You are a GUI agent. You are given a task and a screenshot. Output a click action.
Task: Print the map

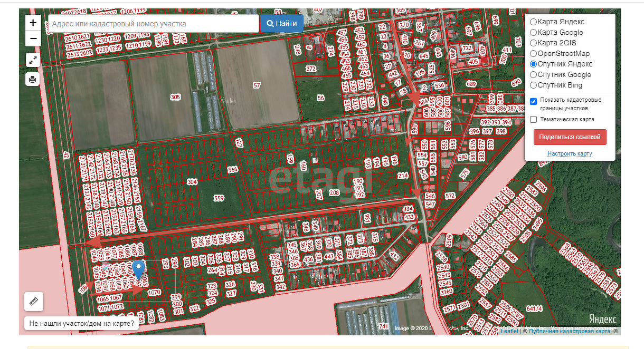tap(33, 80)
